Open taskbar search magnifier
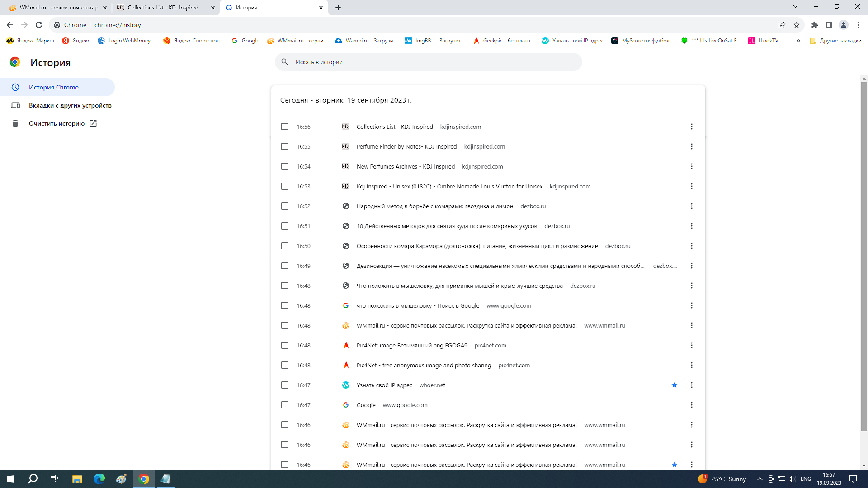868x488 pixels. pyautogui.click(x=33, y=479)
